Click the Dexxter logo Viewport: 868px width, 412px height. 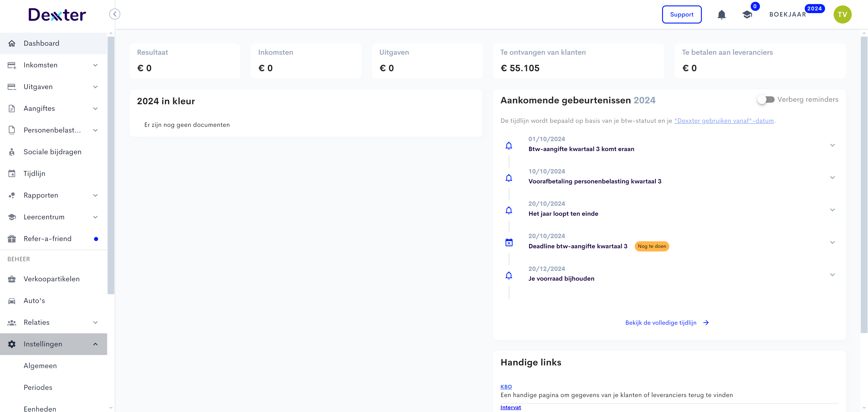57,14
